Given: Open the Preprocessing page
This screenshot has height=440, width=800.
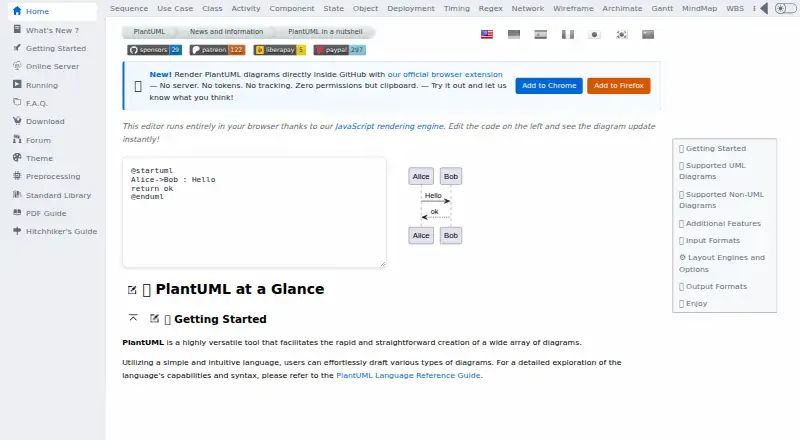Looking at the screenshot, I should (x=53, y=176).
